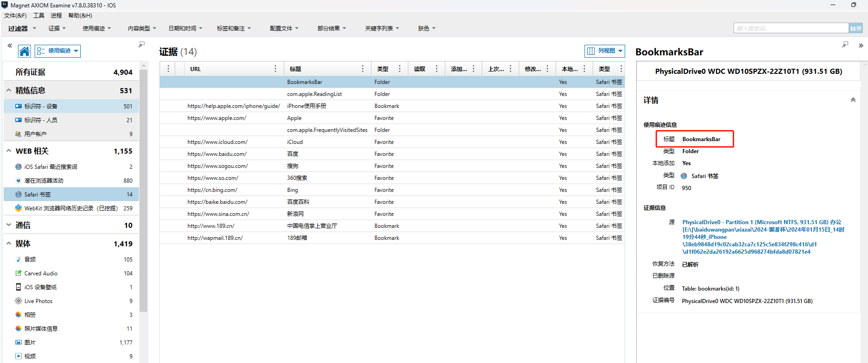
Task: Open the column options menu for 标题 header
Action: [x=363, y=69]
